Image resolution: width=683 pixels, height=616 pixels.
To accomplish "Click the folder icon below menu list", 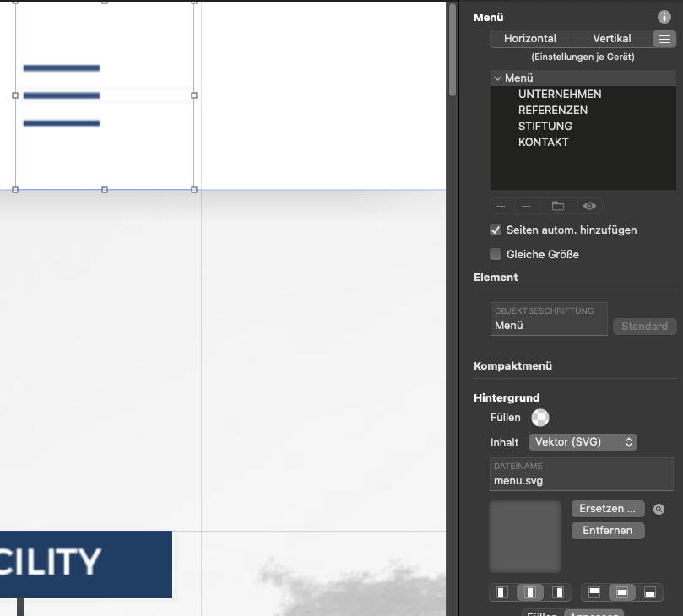I will click(558, 206).
